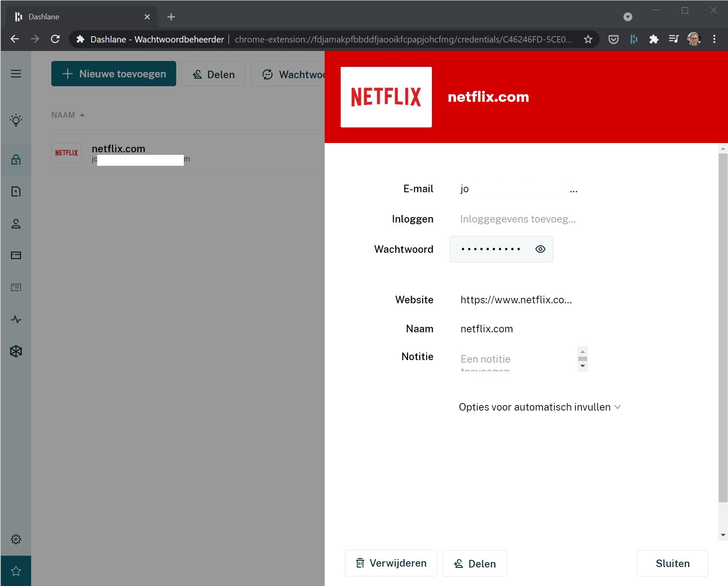The width and height of the screenshot is (728, 586).
Task: Open the passwords padlock section
Action: coord(16,159)
